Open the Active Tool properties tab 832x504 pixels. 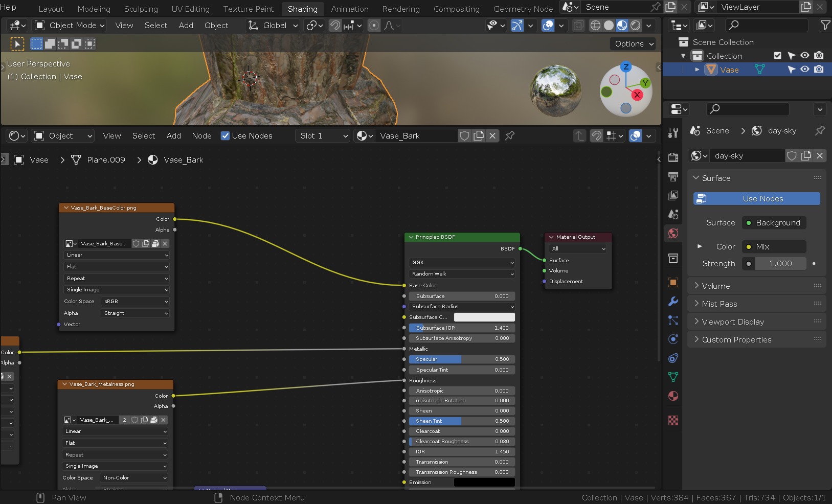(673, 133)
